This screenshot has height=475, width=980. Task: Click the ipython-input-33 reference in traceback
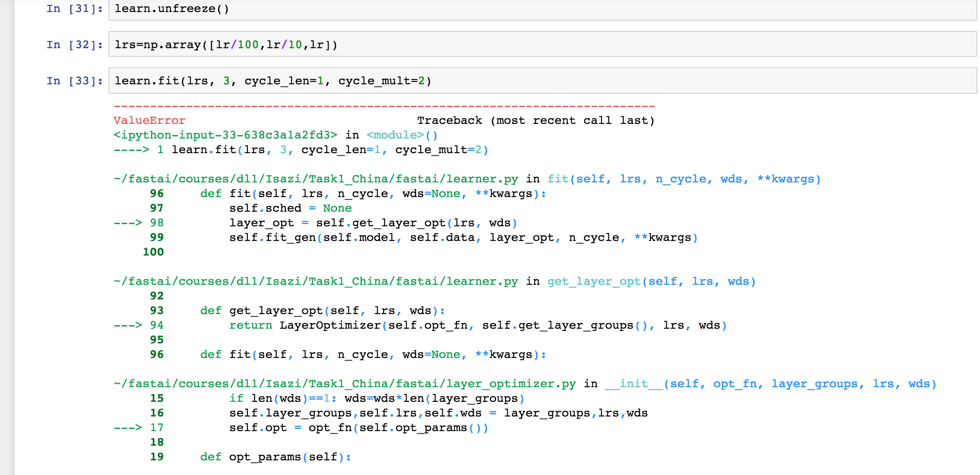pyautogui.click(x=225, y=135)
